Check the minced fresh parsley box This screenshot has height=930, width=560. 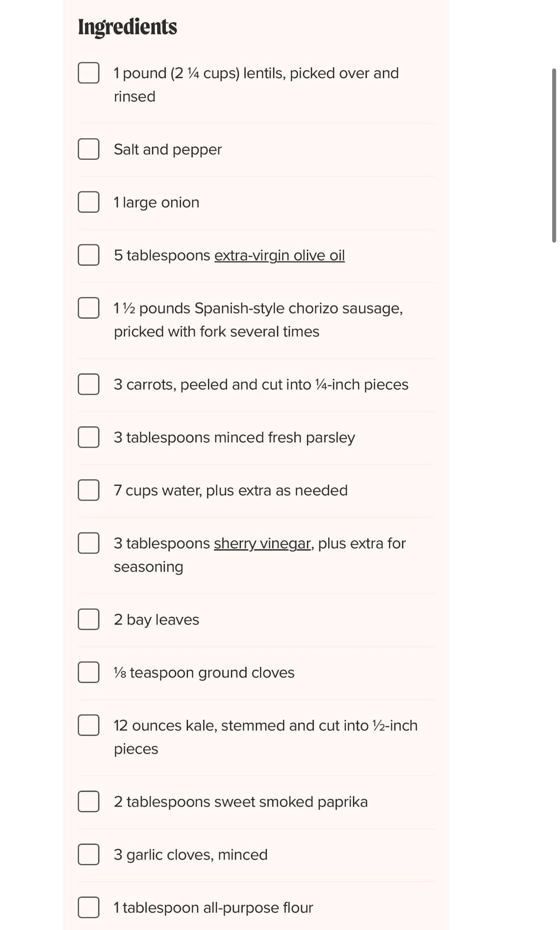89,437
